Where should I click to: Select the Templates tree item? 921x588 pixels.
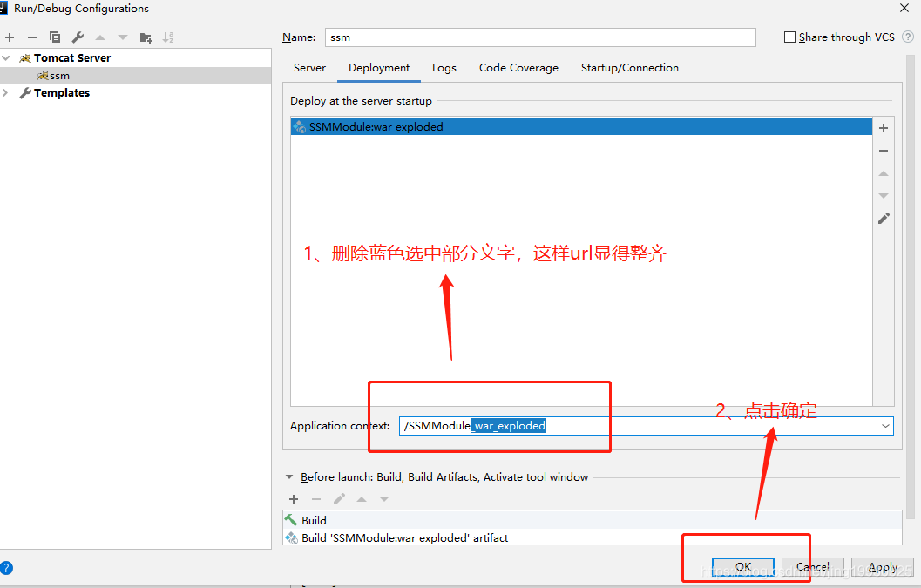[136, 93]
